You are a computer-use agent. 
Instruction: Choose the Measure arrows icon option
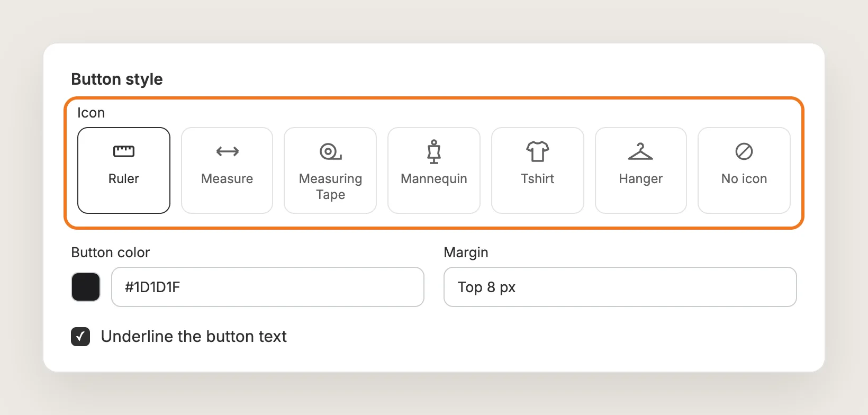[227, 170]
